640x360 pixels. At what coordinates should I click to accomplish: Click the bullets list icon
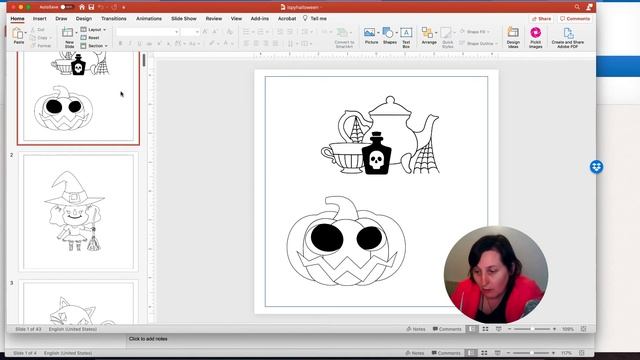pyautogui.click(x=246, y=32)
